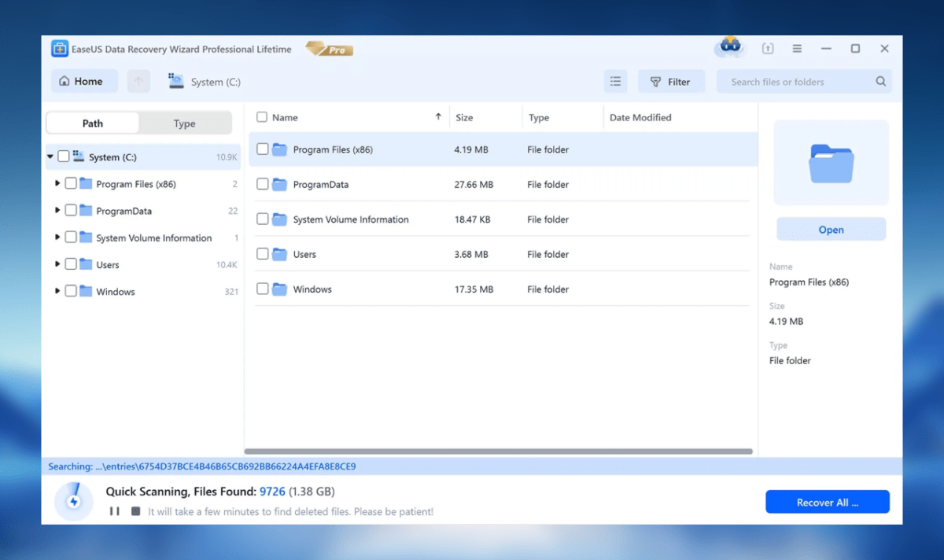The height and width of the screenshot is (560, 944).
Task: Open the Filter button
Action: coord(671,81)
